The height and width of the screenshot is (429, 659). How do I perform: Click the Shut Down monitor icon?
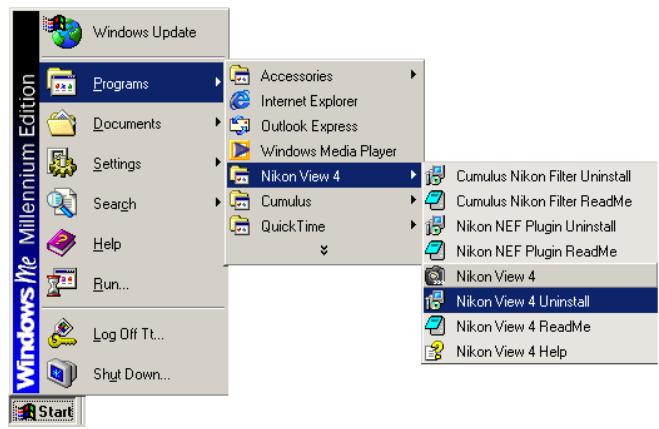pos(62,374)
